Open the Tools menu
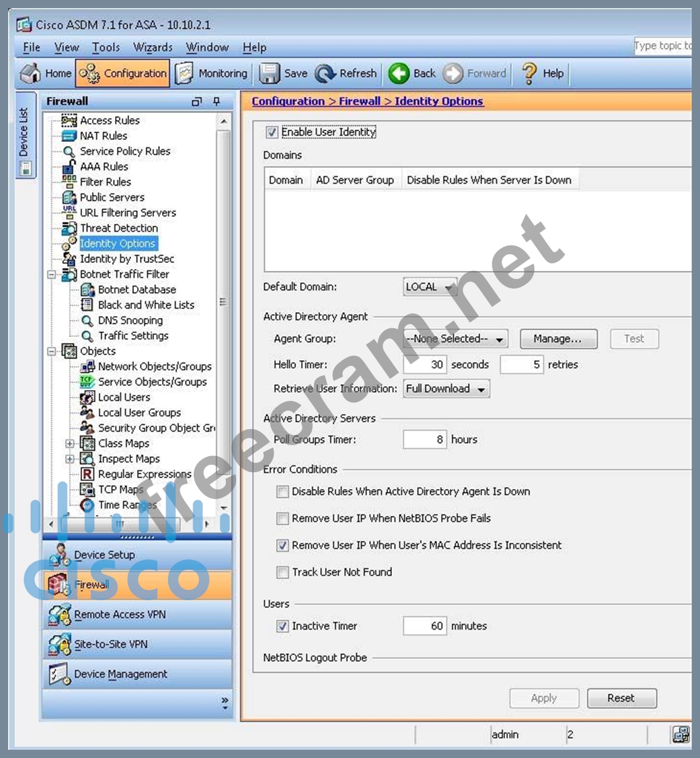Image resolution: width=700 pixels, height=758 pixels. [106, 47]
